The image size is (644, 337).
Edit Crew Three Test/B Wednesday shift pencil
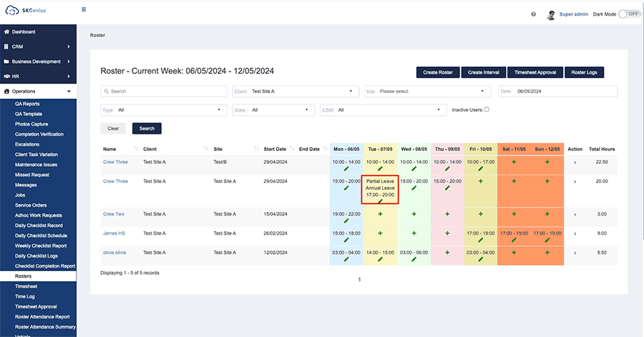point(414,169)
